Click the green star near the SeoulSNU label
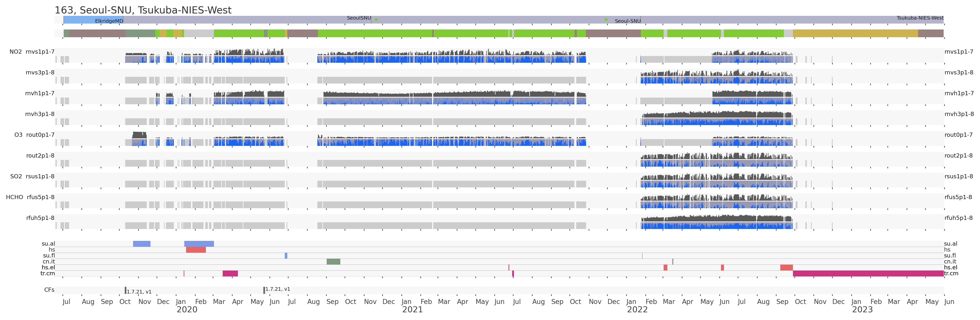The image size is (980, 320). click(376, 19)
